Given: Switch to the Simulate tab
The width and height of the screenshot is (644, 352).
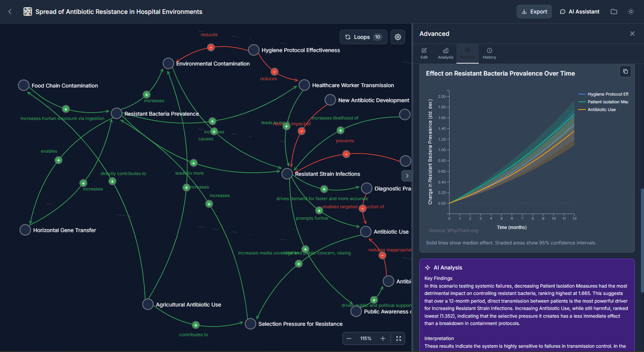Looking at the screenshot, I should tap(468, 54).
